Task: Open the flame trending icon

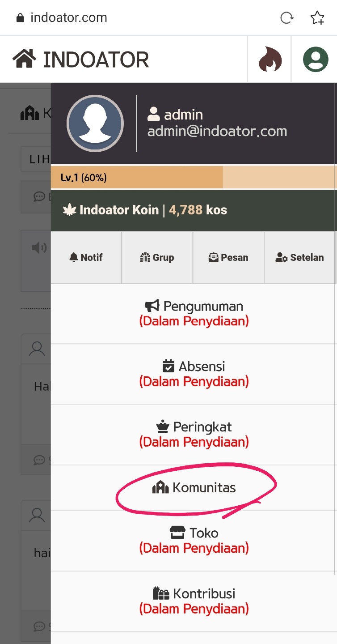Action: pos(270,60)
